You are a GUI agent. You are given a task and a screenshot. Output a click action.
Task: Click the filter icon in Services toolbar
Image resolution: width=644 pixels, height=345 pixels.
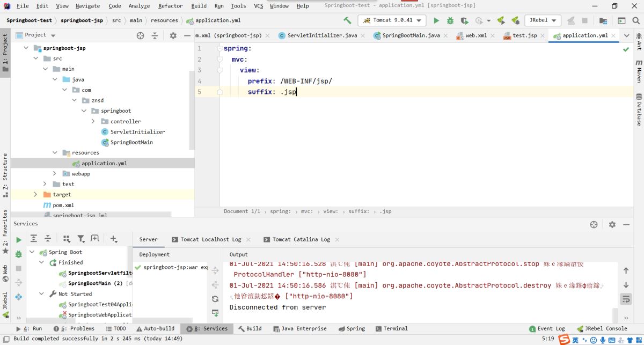click(81, 239)
